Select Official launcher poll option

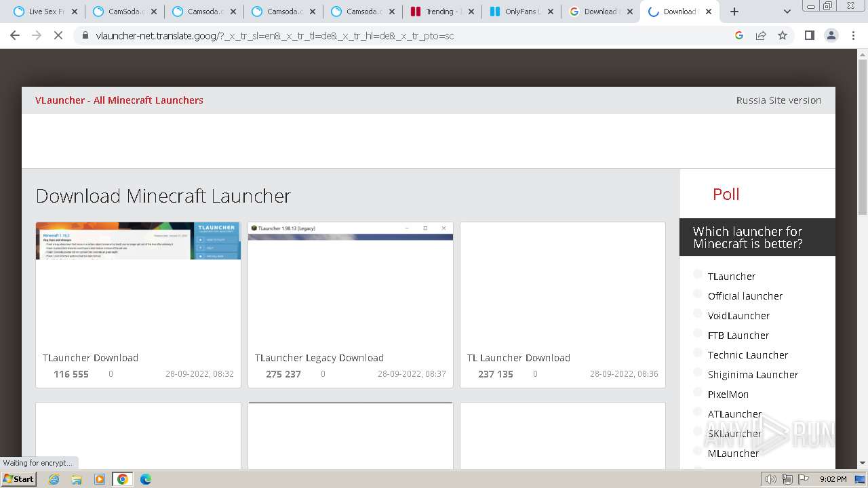pyautogui.click(x=698, y=294)
